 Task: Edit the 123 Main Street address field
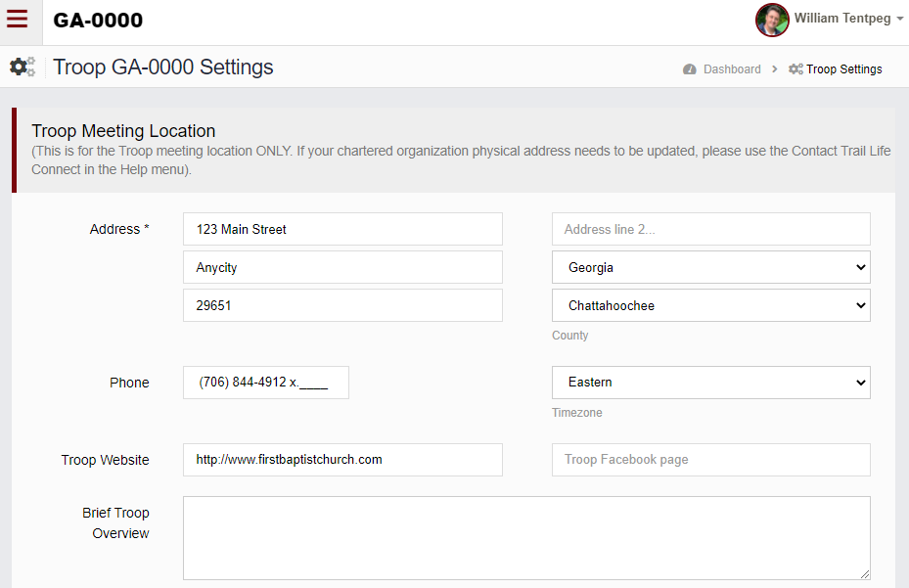coord(342,229)
